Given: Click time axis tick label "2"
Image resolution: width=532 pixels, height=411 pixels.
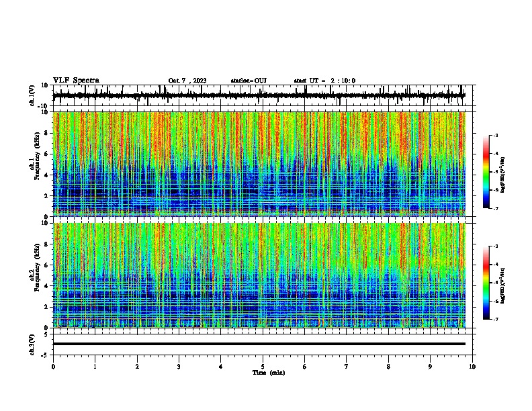Looking at the screenshot, I should click(x=137, y=366).
